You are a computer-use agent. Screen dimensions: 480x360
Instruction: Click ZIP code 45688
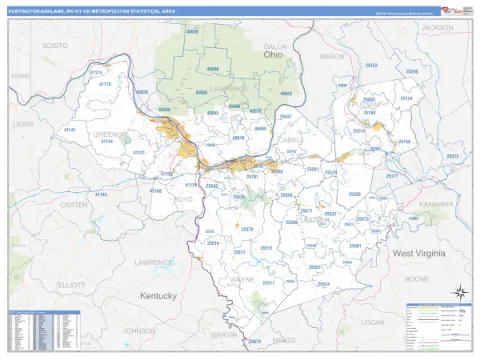pos(213,69)
